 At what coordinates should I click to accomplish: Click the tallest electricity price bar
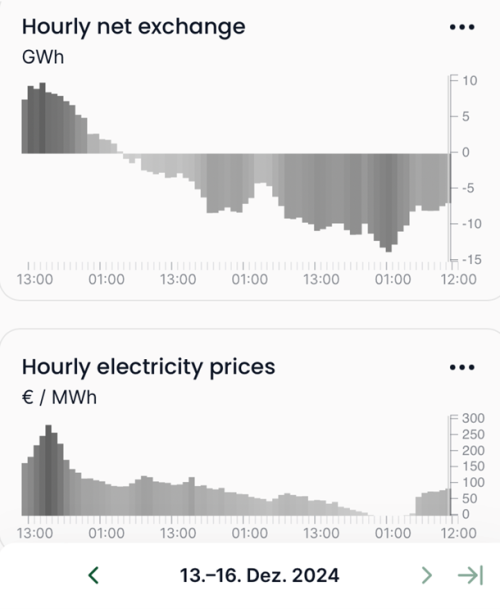pyautogui.click(x=49, y=470)
